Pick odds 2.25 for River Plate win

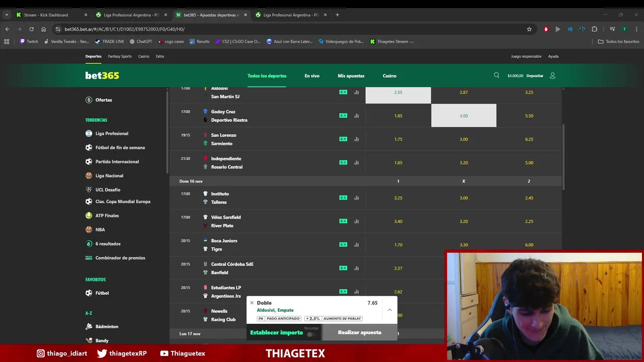point(529,221)
